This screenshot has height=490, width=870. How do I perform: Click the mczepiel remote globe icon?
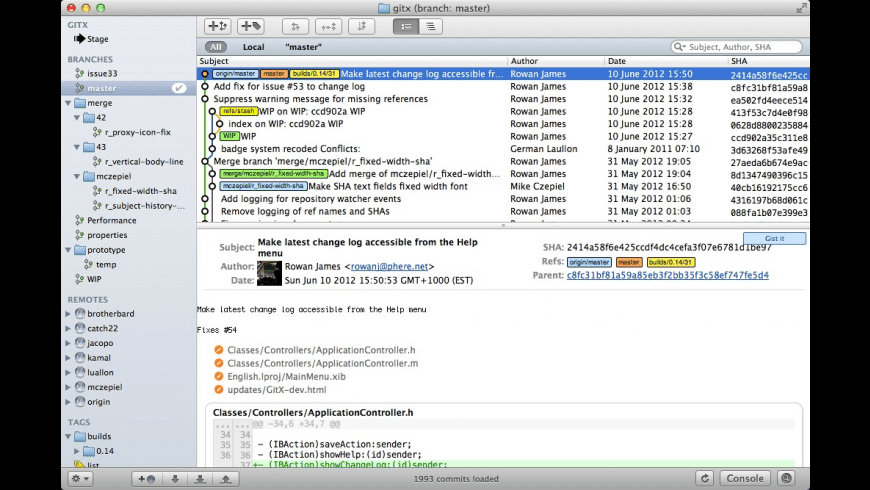80,387
